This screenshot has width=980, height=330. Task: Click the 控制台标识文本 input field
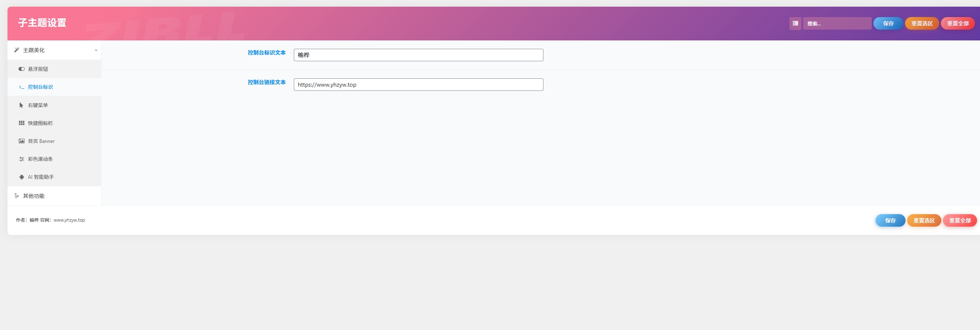(x=418, y=55)
